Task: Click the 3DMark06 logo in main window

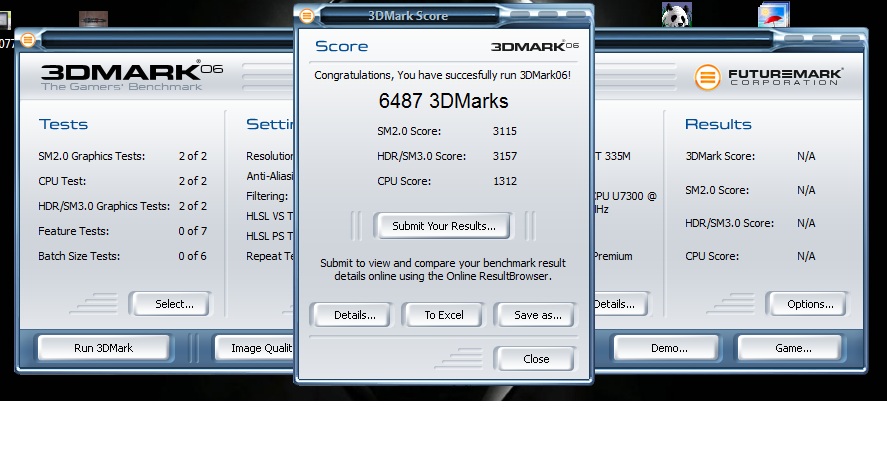Action: (131, 76)
